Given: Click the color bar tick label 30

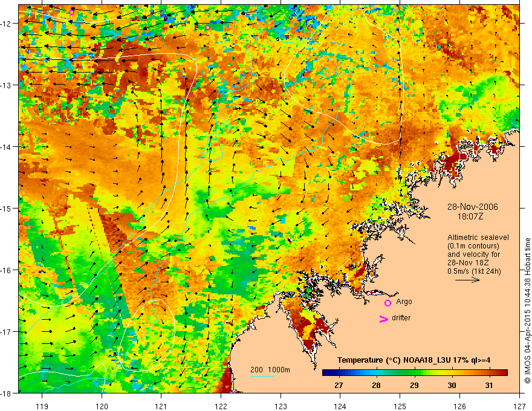Looking at the screenshot, I should coord(452,385).
